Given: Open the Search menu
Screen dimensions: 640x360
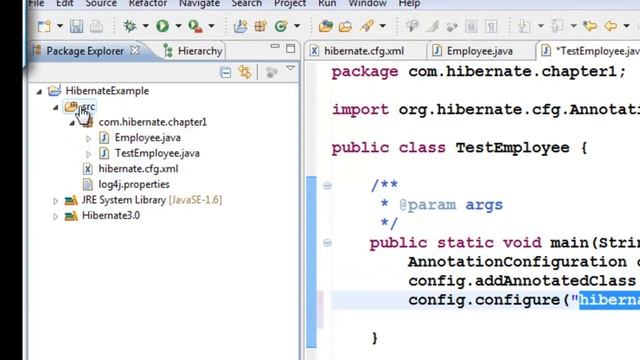Looking at the screenshot, I should pos(247,4).
